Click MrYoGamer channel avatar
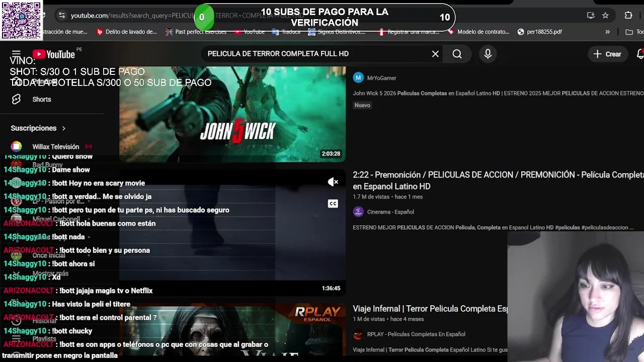644x362 pixels. 358,77
